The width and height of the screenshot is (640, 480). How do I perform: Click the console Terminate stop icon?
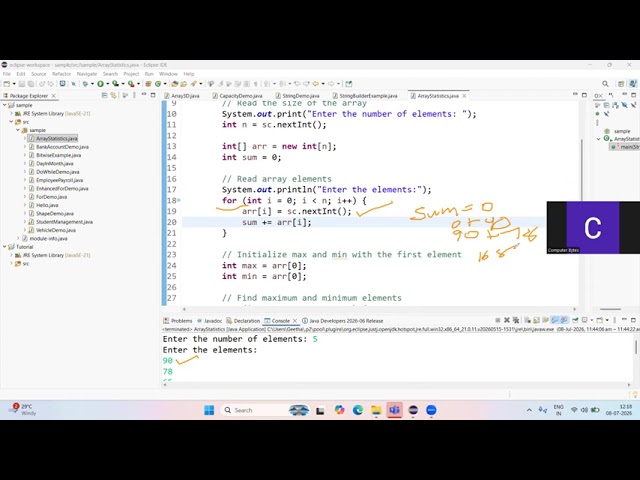498,320
